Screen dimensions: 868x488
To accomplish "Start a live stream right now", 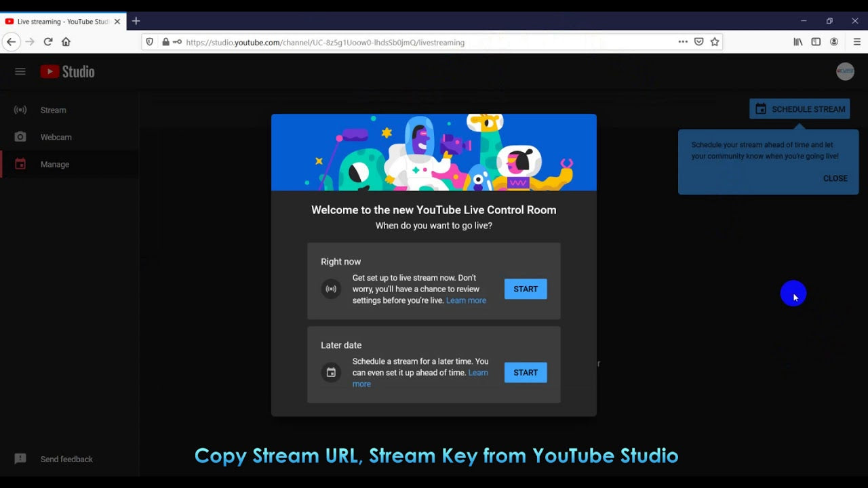I will [x=526, y=289].
